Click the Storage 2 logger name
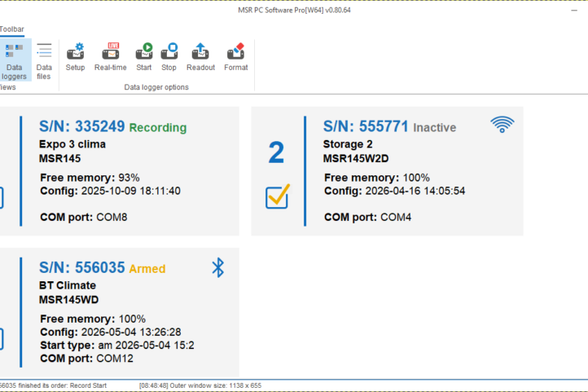This screenshot has height=392, width=588. click(348, 144)
